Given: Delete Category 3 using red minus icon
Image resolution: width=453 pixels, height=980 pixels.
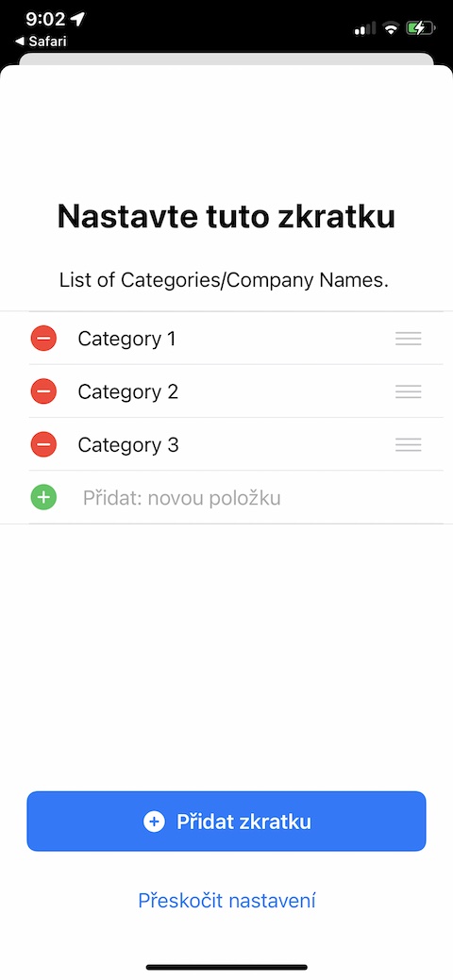Looking at the screenshot, I should click(x=43, y=445).
